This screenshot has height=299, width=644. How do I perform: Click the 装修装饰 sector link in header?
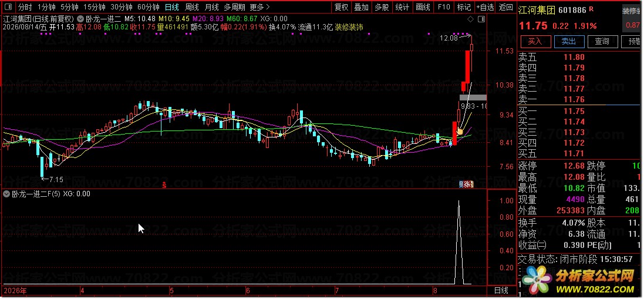[349, 28]
